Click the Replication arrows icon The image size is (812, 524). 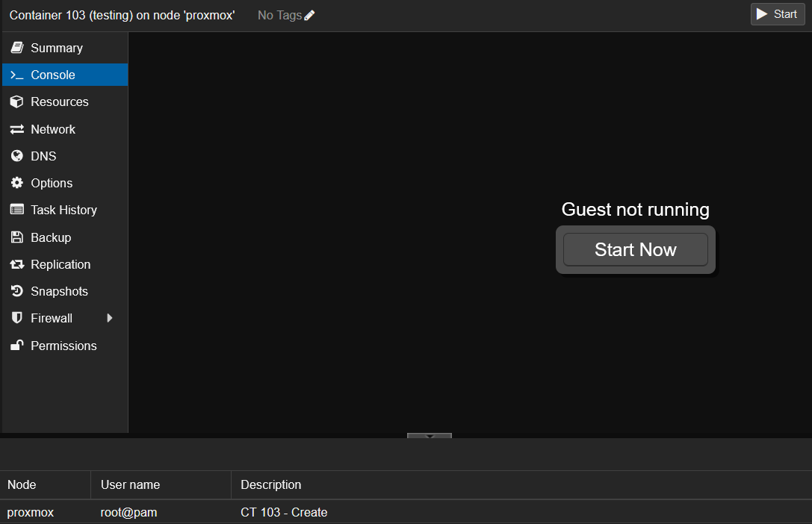tap(16, 263)
